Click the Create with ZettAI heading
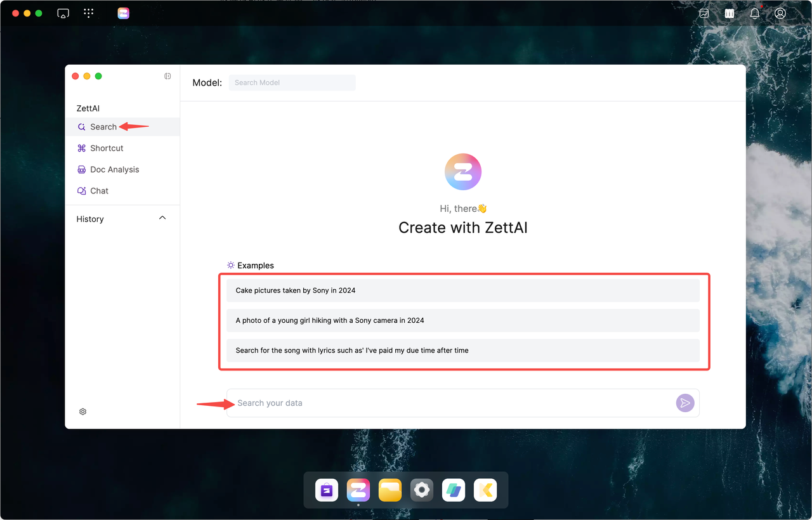Image resolution: width=812 pixels, height=520 pixels. point(463,228)
